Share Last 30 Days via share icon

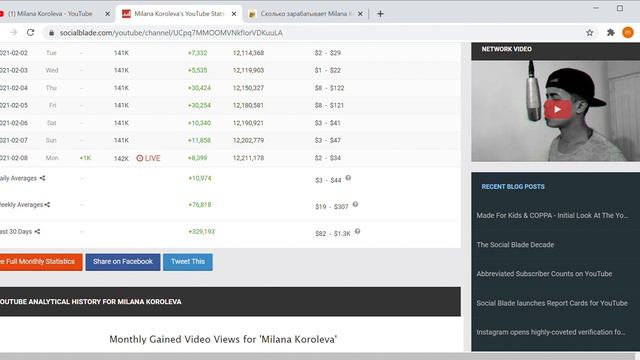click(x=37, y=231)
